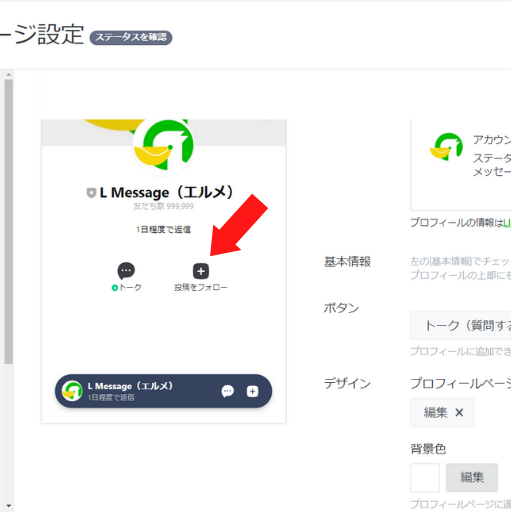512x512 pixels.
Task: Click the shield badge beside L Message name
Action: 91,193
